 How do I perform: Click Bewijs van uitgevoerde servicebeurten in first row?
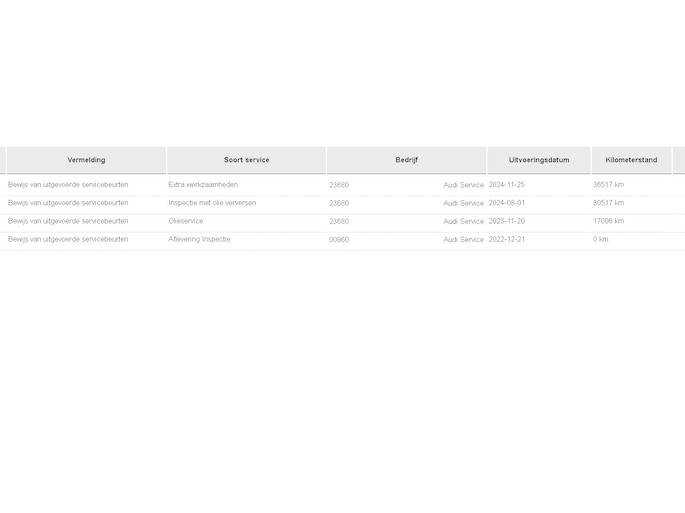click(68, 185)
